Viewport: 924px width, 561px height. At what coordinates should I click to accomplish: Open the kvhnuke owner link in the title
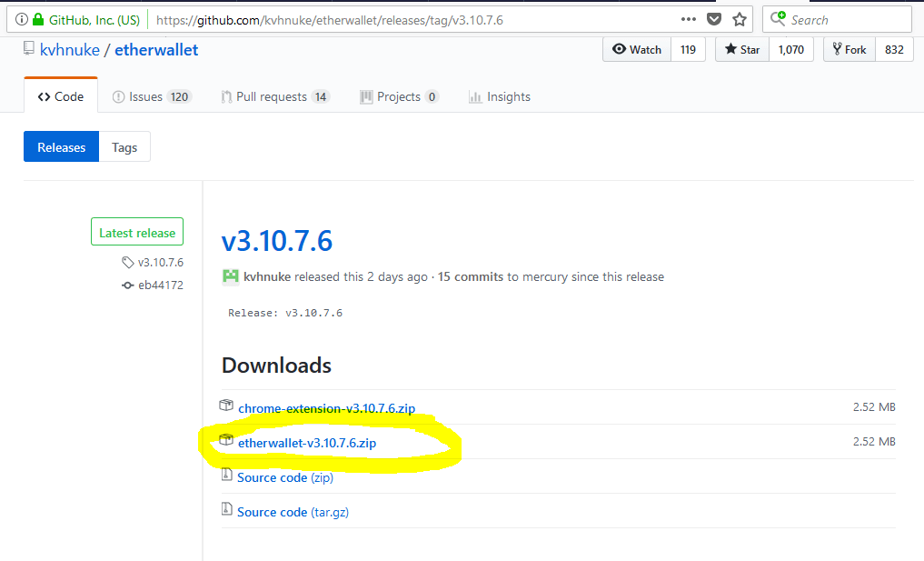click(x=70, y=49)
